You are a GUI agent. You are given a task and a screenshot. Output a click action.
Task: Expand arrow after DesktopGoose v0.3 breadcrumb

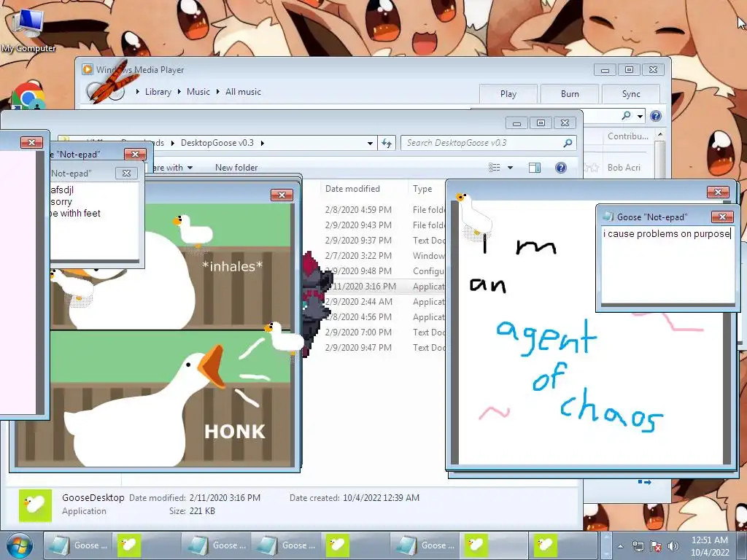(263, 143)
